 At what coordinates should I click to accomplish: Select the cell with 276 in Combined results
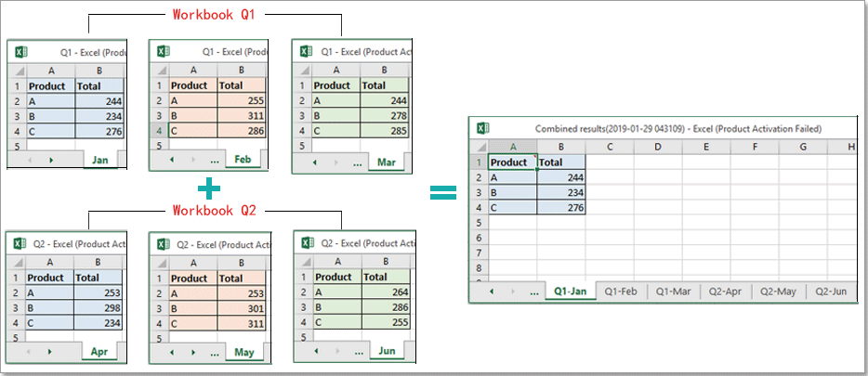click(x=561, y=207)
